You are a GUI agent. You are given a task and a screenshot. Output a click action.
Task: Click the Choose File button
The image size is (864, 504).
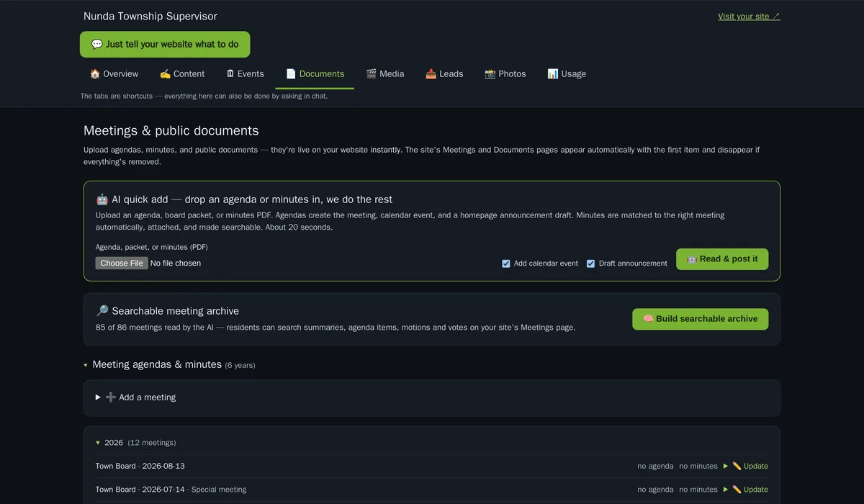pos(122,264)
